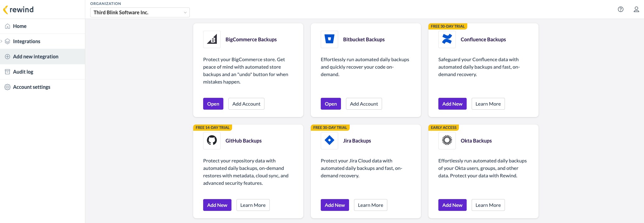Expand the Integrations sidebar chevron
This screenshot has width=644, height=223.
click(2, 41)
